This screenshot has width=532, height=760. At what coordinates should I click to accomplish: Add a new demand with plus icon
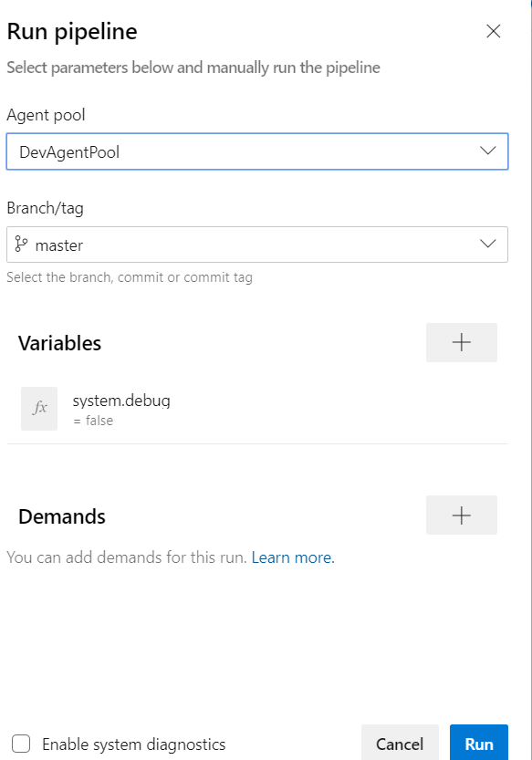461,515
